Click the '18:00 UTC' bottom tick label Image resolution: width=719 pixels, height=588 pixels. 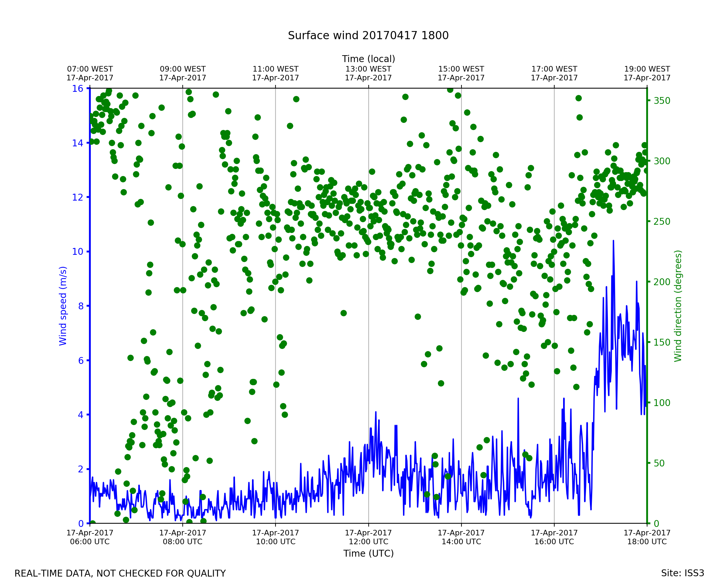click(647, 542)
